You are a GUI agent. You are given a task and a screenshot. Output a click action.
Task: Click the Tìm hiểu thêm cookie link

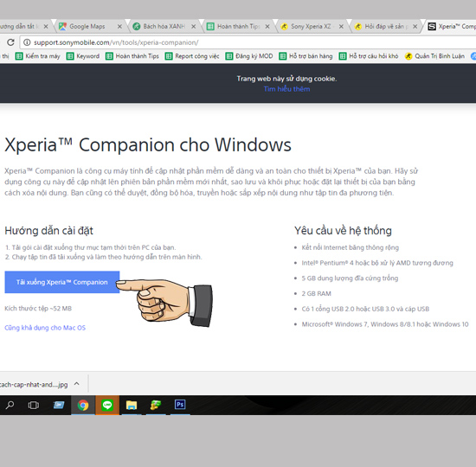(286, 89)
